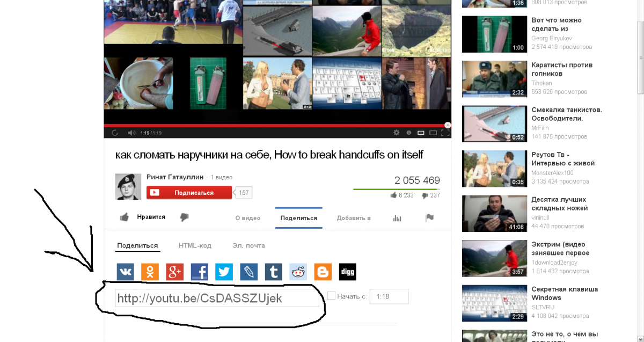The image size is (644, 342).
Task: Switch to the 'Эл. почта' sub-tab
Action: pyautogui.click(x=248, y=245)
